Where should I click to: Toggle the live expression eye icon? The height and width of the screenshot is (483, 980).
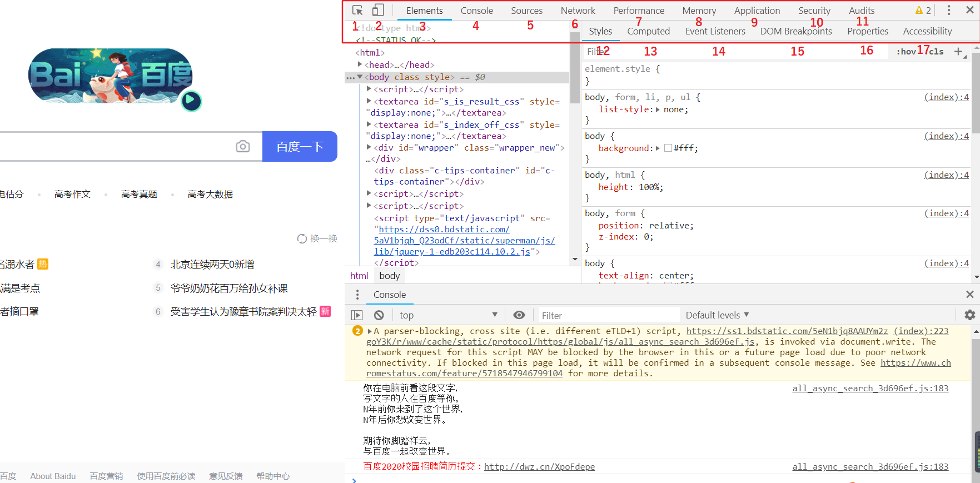pyautogui.click(x=519, y=315)
